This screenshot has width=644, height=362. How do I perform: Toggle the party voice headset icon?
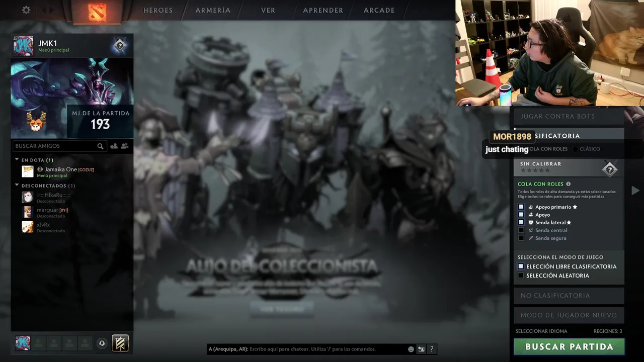pos(102,343)
